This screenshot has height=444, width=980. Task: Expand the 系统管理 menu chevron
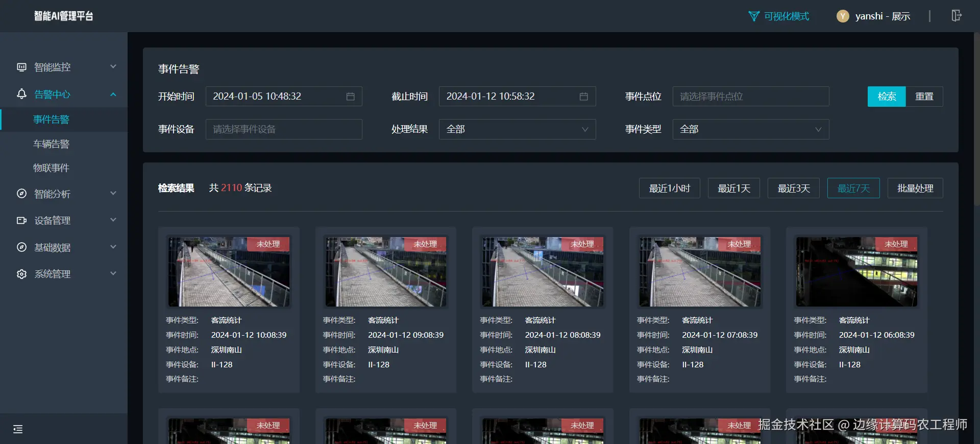[x=113, y=273]
